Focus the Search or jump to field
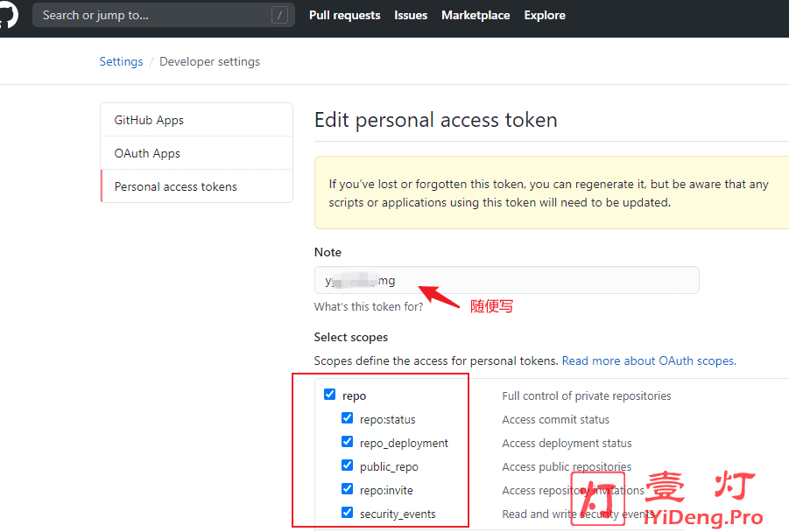The image size is (789, 532). (164, 15)
